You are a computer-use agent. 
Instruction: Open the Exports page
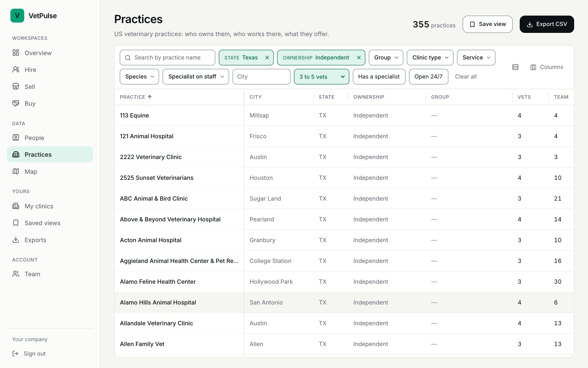(50, 240)
